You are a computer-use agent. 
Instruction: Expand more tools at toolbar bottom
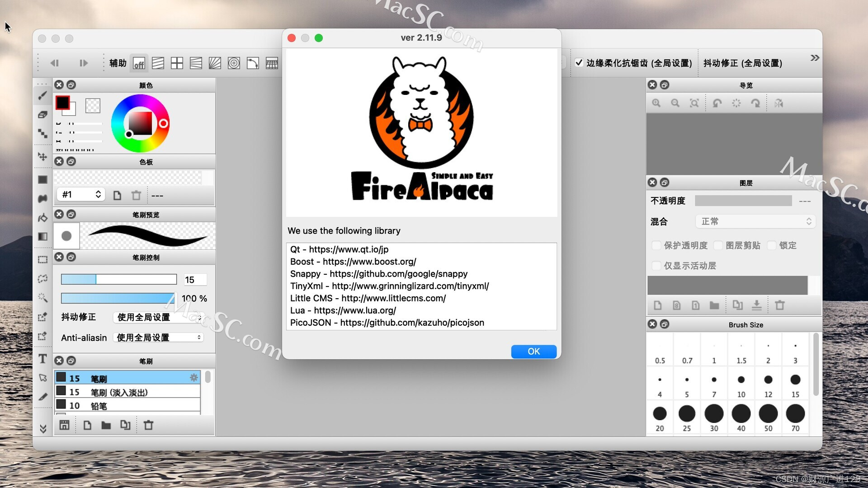pyautogui.click(x=43, y=428)
